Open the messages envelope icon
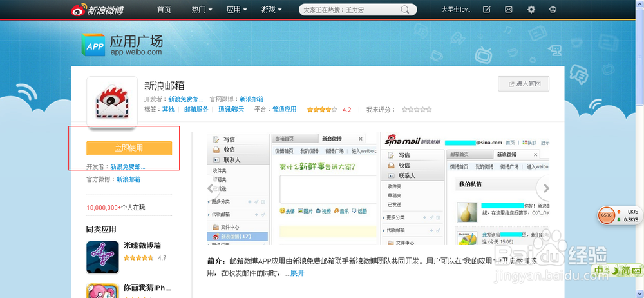This screenshot has width=644, height=298. [x=509, y=10]
